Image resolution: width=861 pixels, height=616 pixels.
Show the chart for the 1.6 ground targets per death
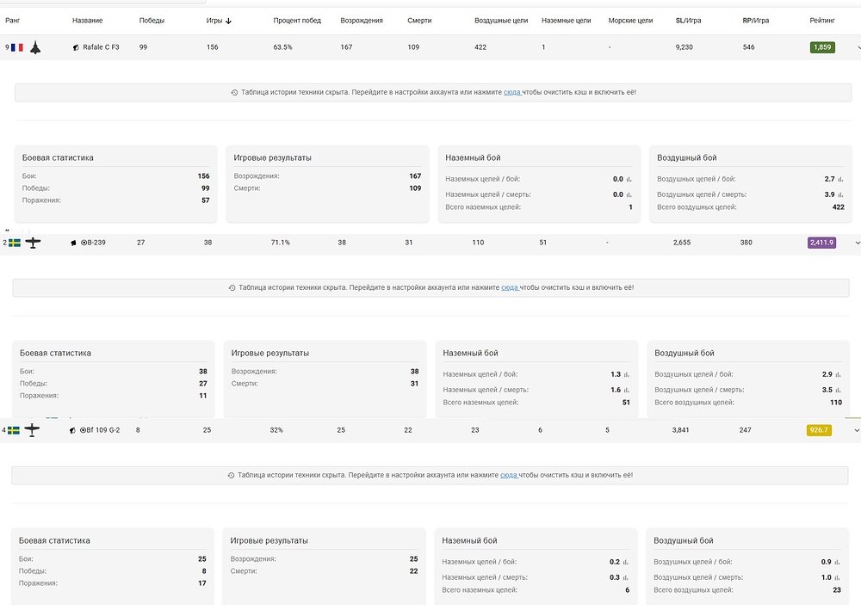tap(627, 390)
